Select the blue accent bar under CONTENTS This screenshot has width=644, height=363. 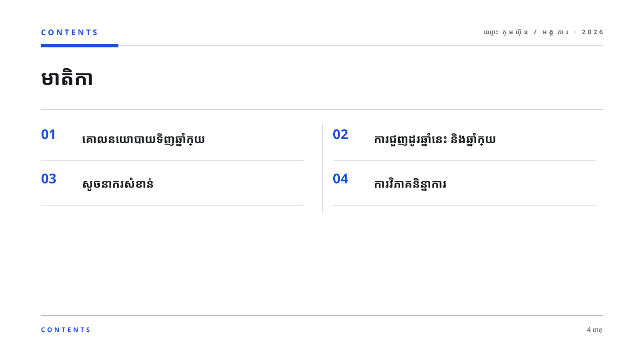click(80, 46)
